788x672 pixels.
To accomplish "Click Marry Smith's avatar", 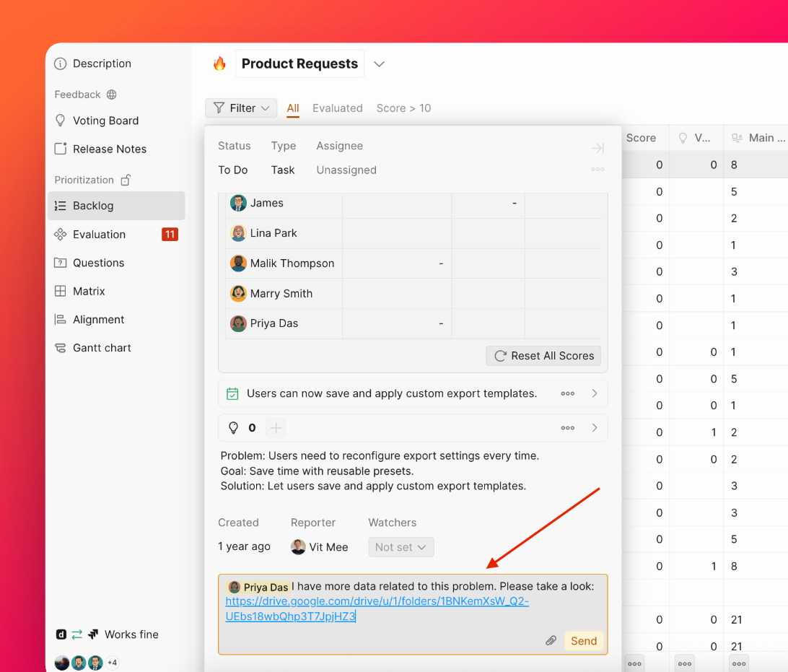I will [238, 294].
